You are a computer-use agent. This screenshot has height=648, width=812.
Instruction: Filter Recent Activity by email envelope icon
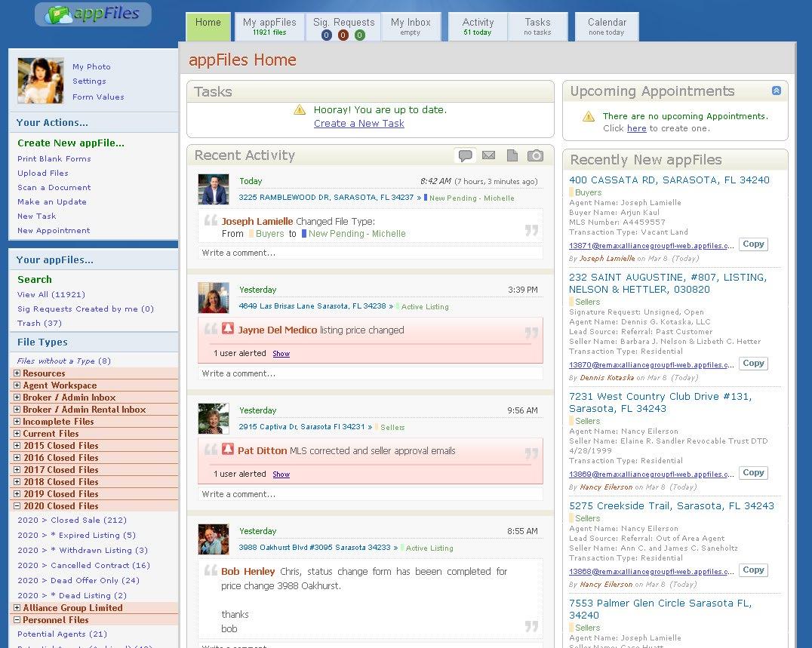tap(488, 155)
